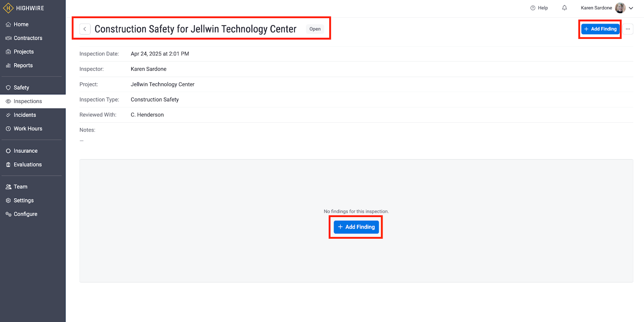Open Contractors in the sidebar
Screen dimensions: 644x322
coord(33,38)
